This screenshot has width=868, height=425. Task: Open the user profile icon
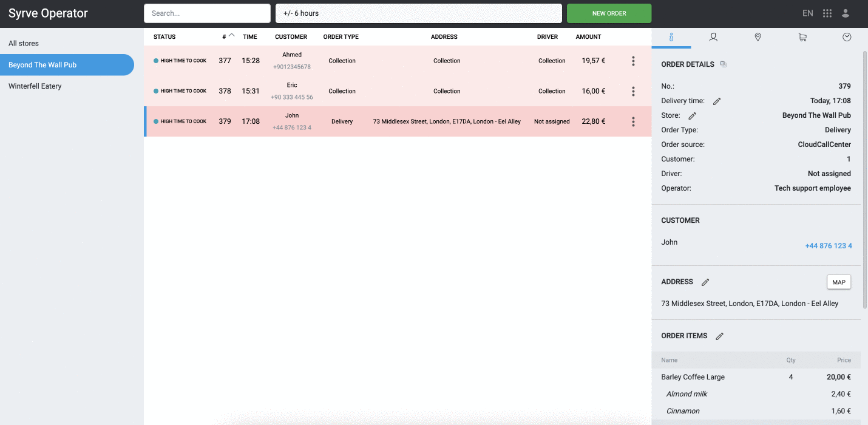tap(846, 13)
